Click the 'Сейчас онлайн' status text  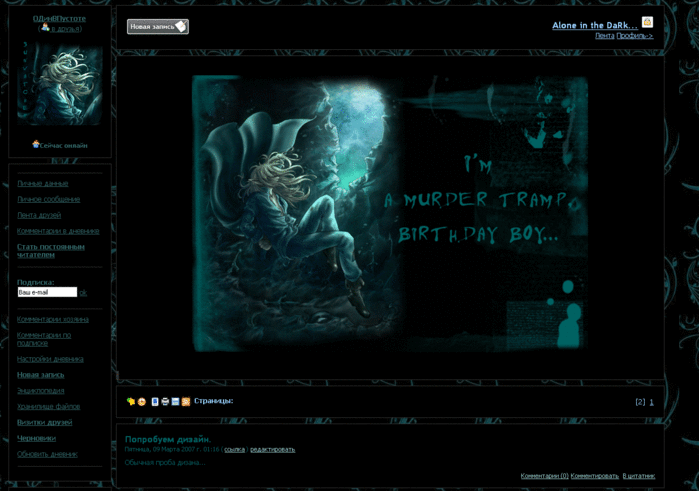pos(63,146)
